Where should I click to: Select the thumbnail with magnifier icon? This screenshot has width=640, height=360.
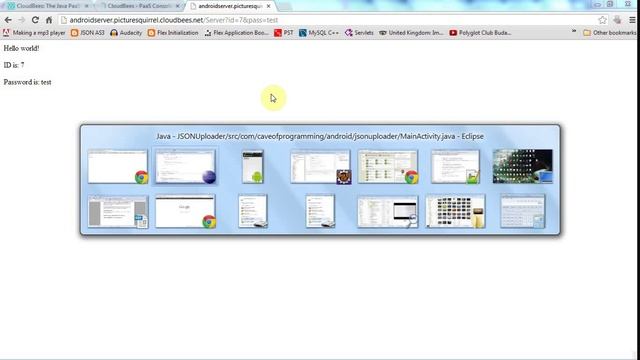coord(388,211)
